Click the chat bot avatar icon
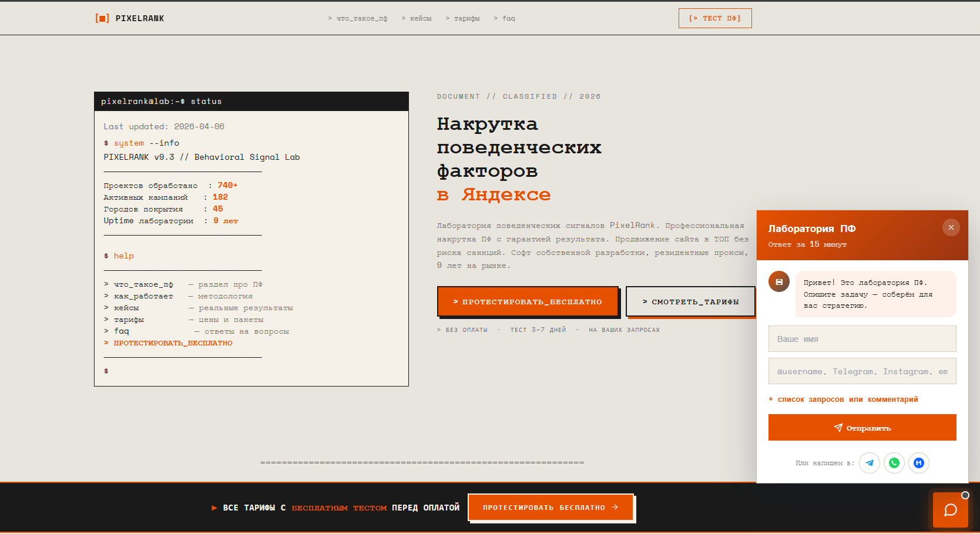Screen dimensions: 980x534 coord(779,281)
